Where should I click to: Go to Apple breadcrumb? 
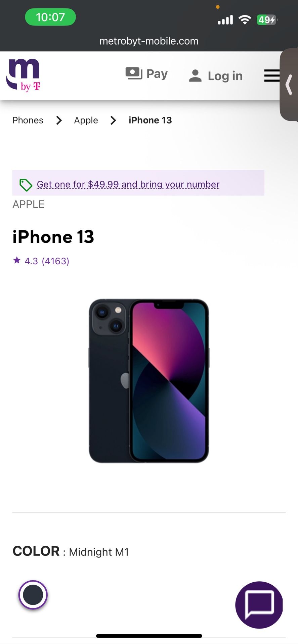coord(86,120)
